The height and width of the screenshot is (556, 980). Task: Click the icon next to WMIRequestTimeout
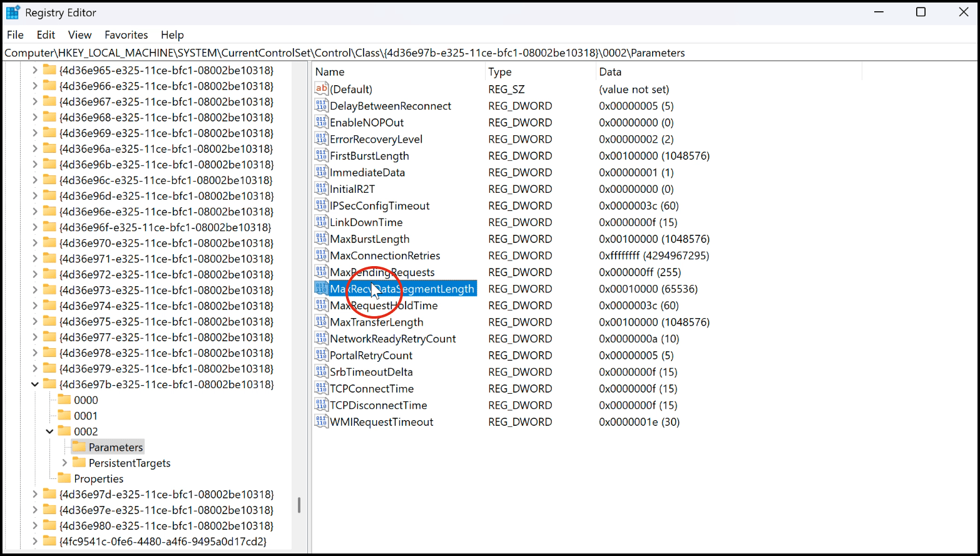click(321, 422)
